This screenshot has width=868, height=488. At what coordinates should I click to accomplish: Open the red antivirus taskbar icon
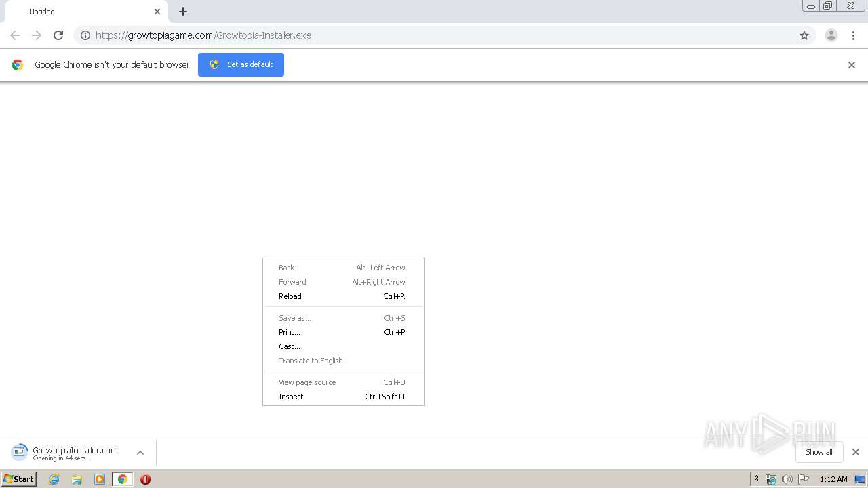145,479
